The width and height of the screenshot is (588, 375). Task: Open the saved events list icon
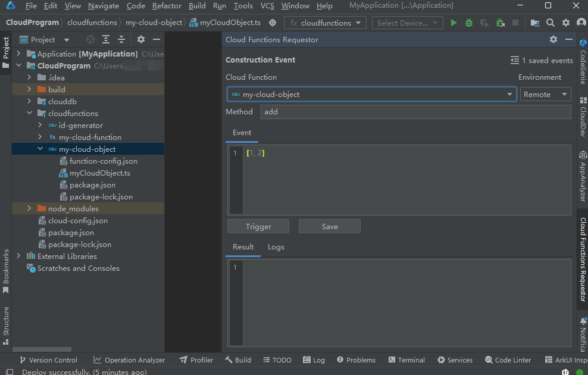pyautogui.click(x=515, y=61)
